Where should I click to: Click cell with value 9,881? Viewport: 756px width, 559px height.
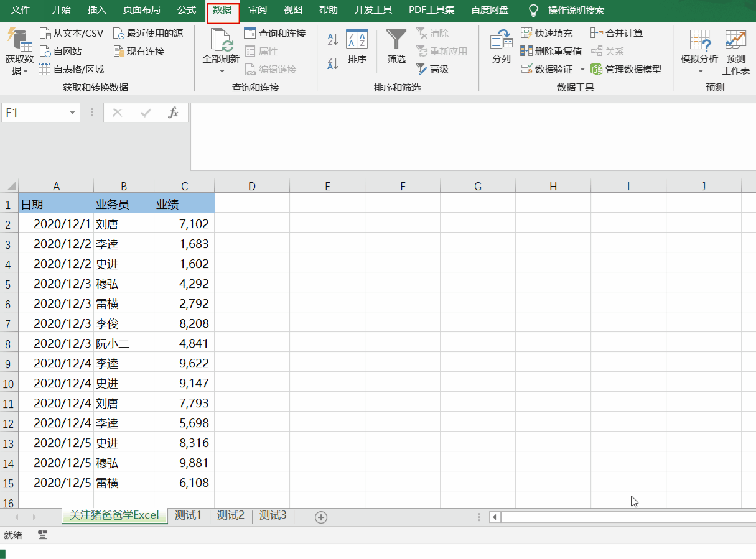(184, 463)
